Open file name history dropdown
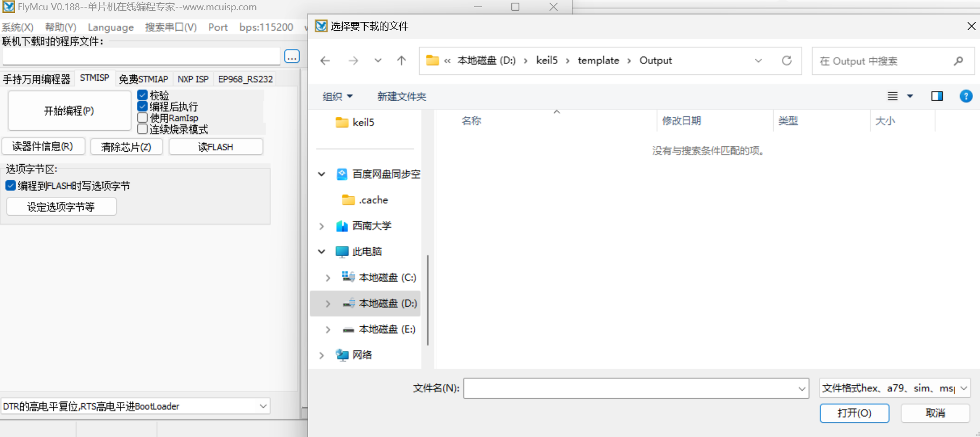 tap(802, 388)
